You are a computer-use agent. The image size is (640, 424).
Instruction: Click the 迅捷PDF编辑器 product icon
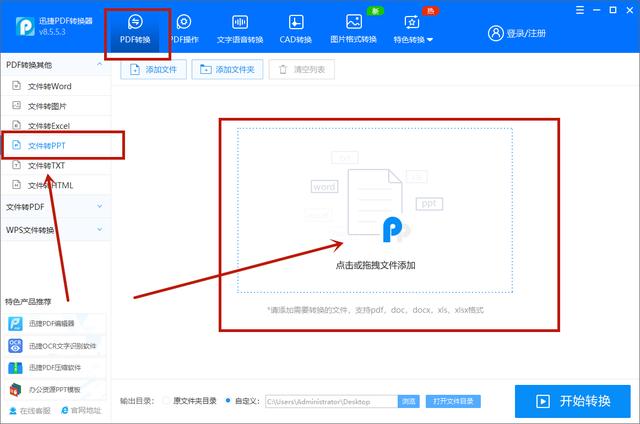tap(16, 324)
